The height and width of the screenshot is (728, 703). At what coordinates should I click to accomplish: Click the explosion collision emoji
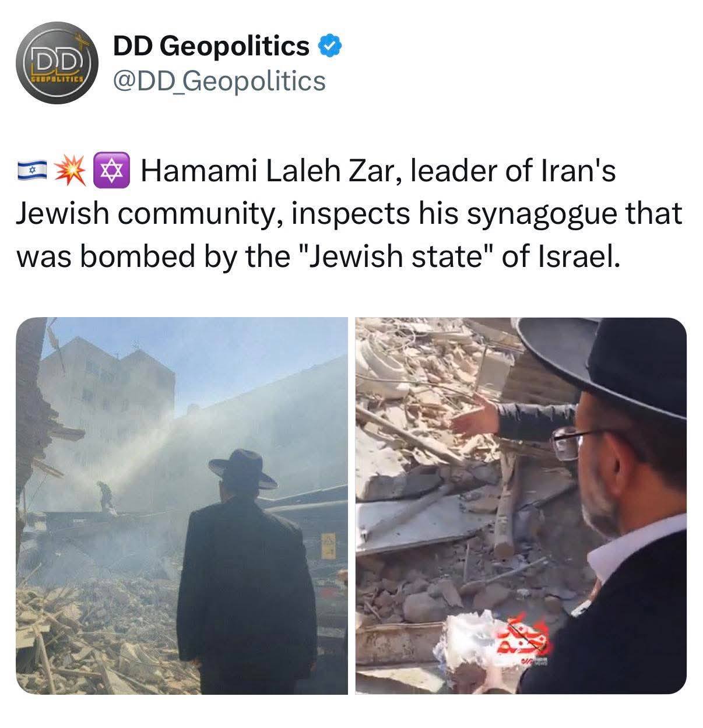pyautogui.click(x=71, y=171)
